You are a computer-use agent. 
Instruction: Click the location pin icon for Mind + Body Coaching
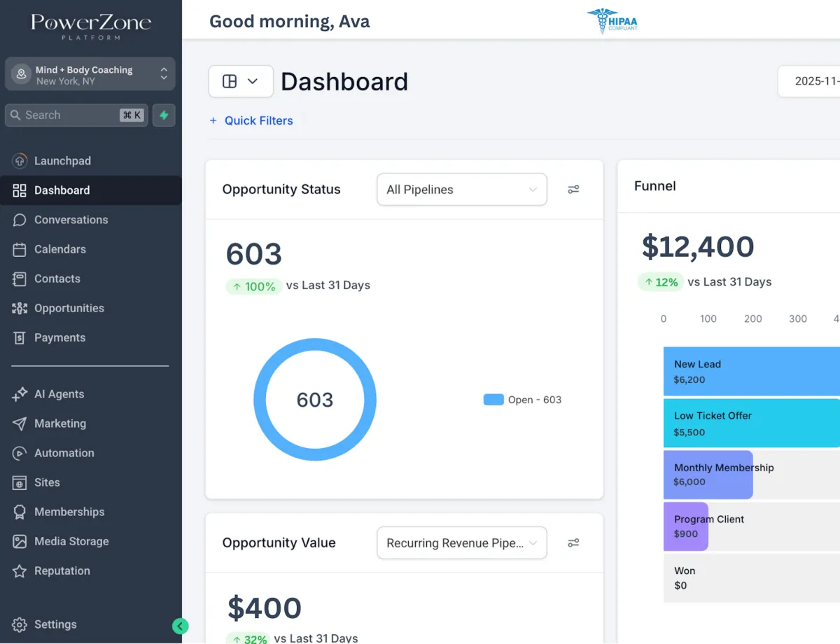tap(21, 74)
